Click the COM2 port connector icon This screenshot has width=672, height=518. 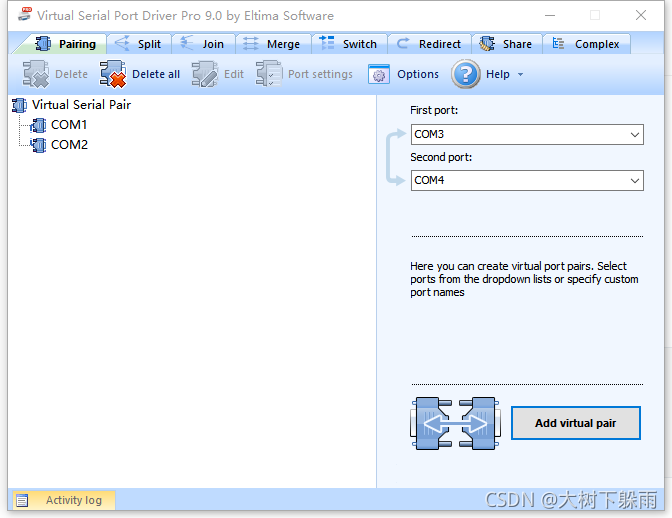point(39,145)
